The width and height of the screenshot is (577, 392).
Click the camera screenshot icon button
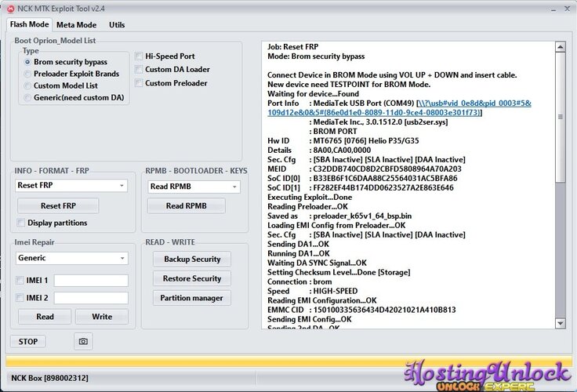(83, 341)
